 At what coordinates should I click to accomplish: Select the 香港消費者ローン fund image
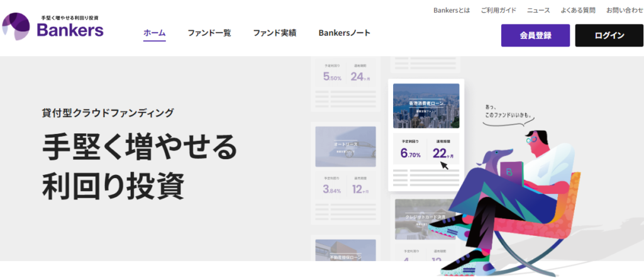click(426, 106)
